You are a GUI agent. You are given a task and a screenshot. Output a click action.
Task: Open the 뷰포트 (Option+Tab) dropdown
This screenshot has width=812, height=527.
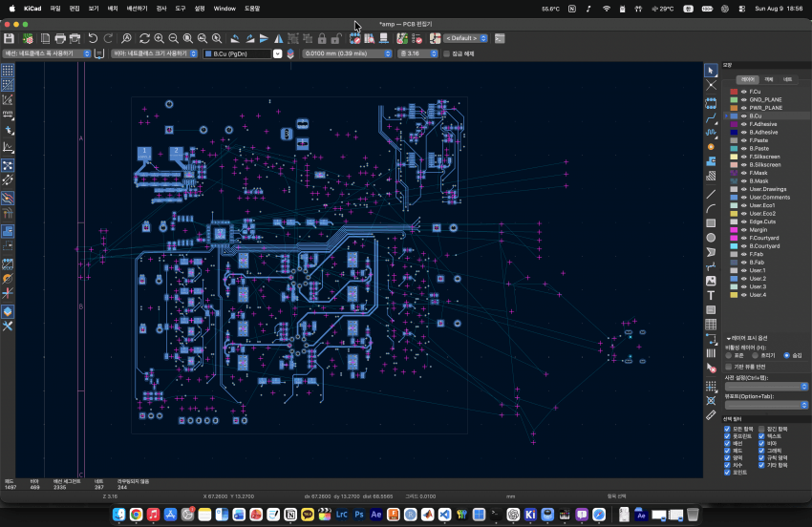tap(766, 406)
